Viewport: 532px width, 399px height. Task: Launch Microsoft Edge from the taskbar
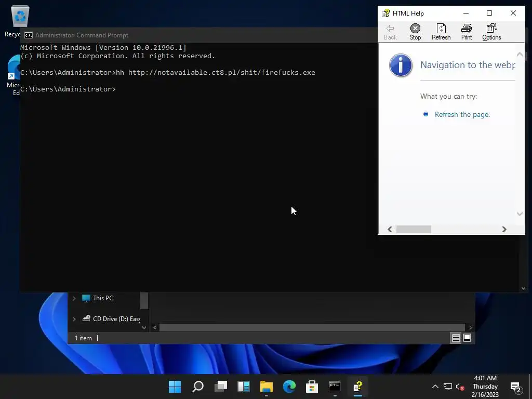point(289,387)
